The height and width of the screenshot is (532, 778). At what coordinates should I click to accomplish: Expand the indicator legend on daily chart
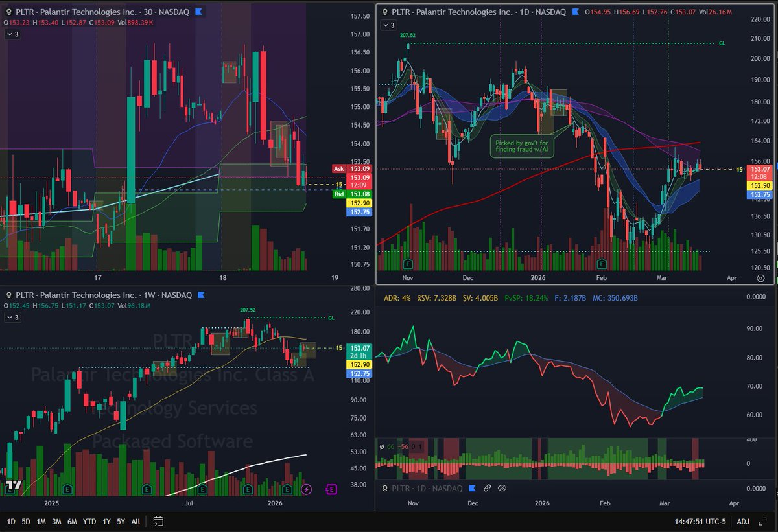click(x=388, y=25)
